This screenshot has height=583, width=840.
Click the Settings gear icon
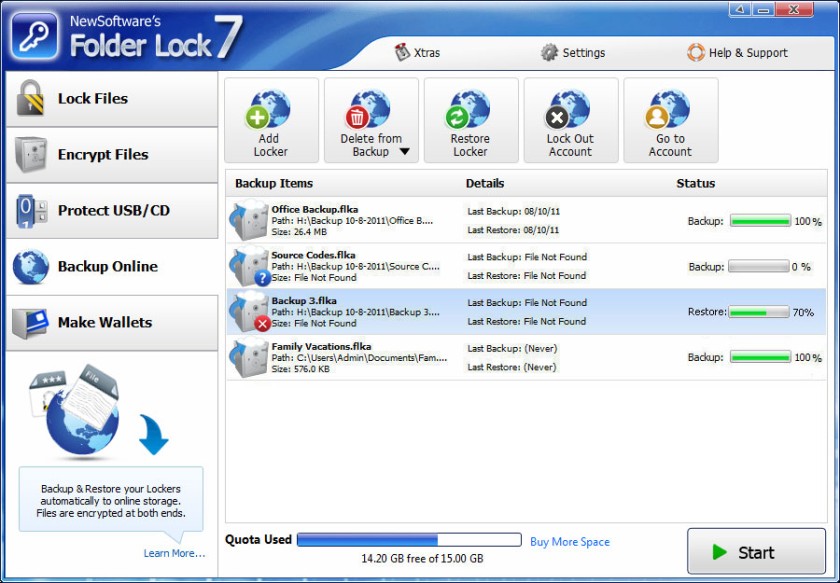(x=549, y=53)
